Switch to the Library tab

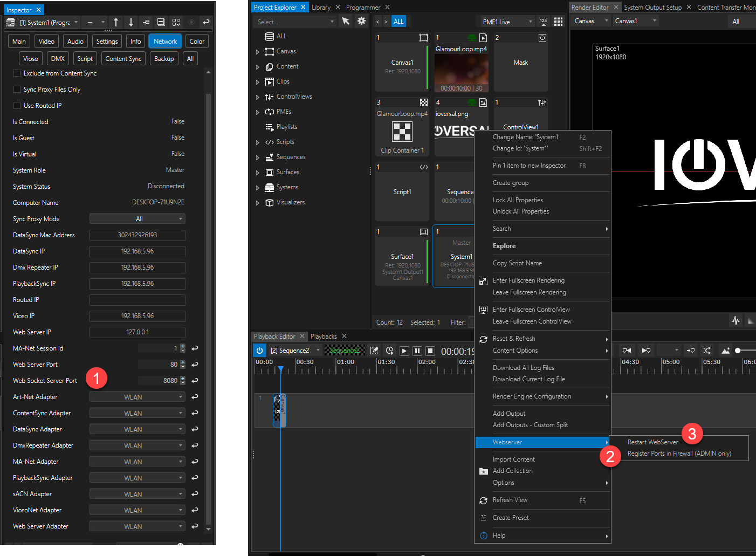(x=321, y=8)
